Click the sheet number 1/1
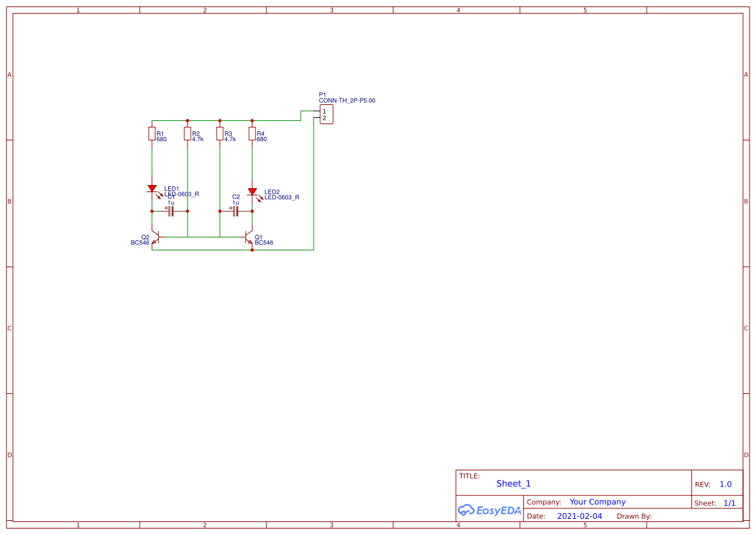The height and width of the screenshot is (535, 756). 729,503
